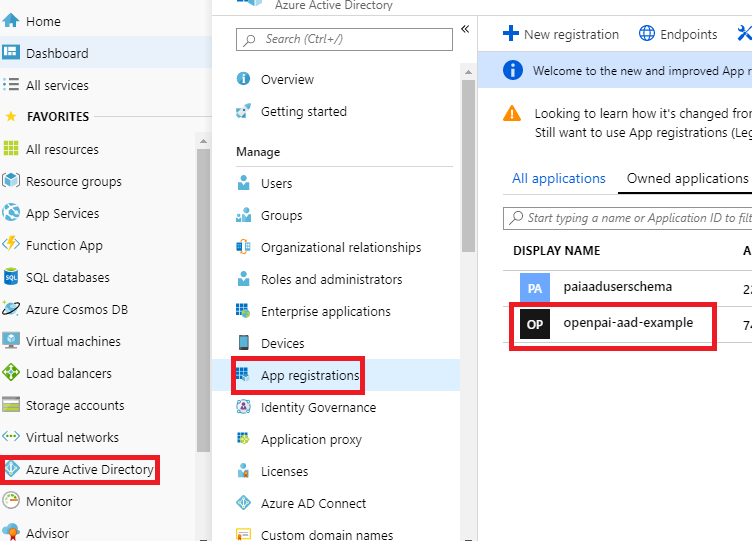Screen dimensions: 752x541
Task: Click the Identity Governance icon
Action: pyautogui.click(x=243, y=407)
